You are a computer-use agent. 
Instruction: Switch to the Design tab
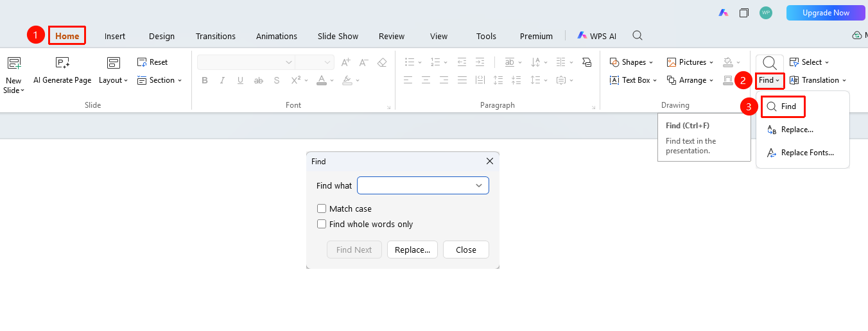point(162,36)
